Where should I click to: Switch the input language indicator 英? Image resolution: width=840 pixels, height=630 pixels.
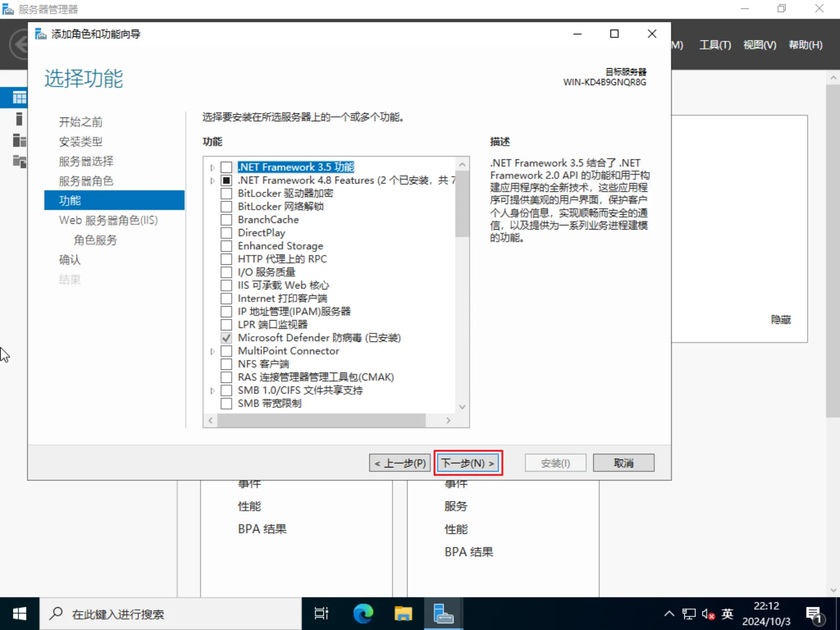pyautogui.click(x=727, y=614)
